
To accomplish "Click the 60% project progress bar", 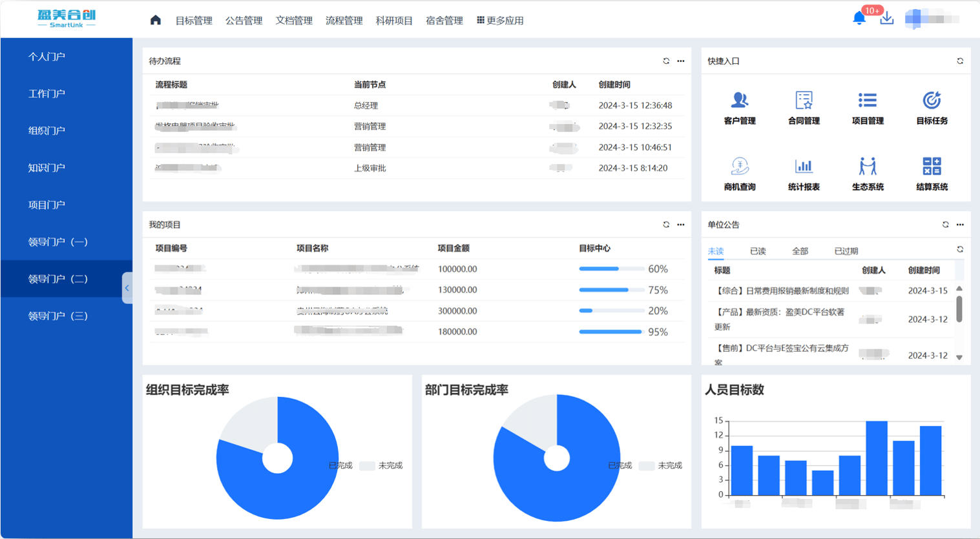I will click(x=610, y=269).
